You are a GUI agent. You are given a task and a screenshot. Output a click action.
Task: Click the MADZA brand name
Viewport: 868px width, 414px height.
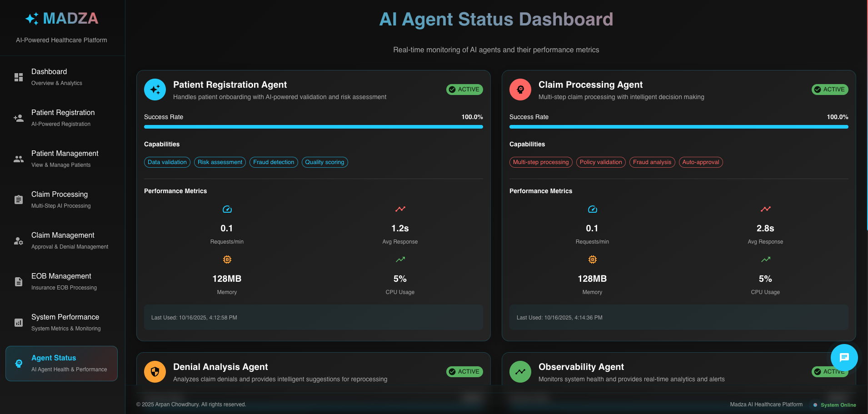point(70,19)
